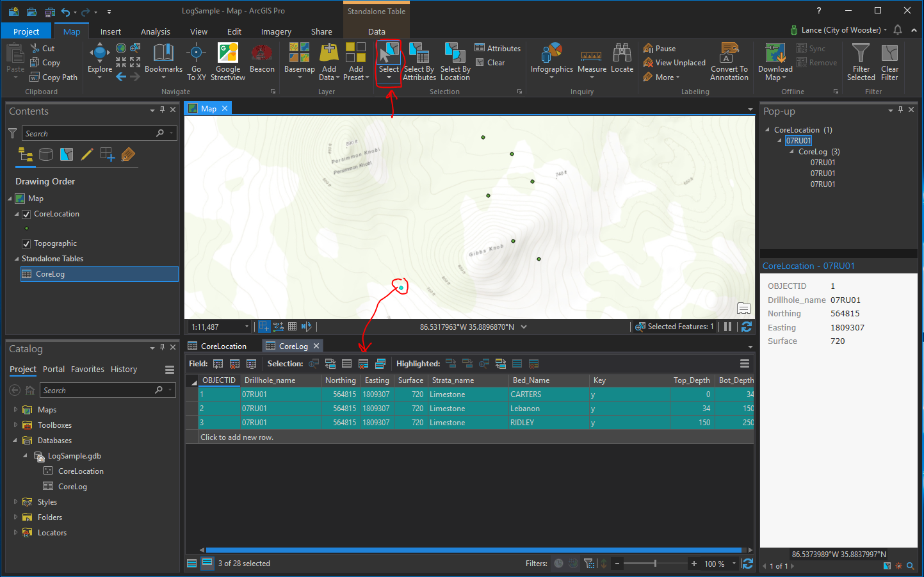Open Select By Attributes

[x=419, y=61]
